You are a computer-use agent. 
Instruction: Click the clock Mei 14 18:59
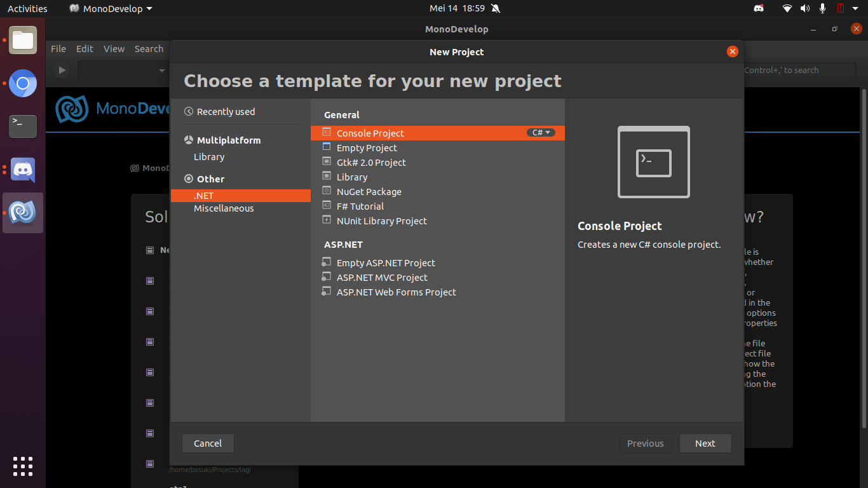click(457, 8)
